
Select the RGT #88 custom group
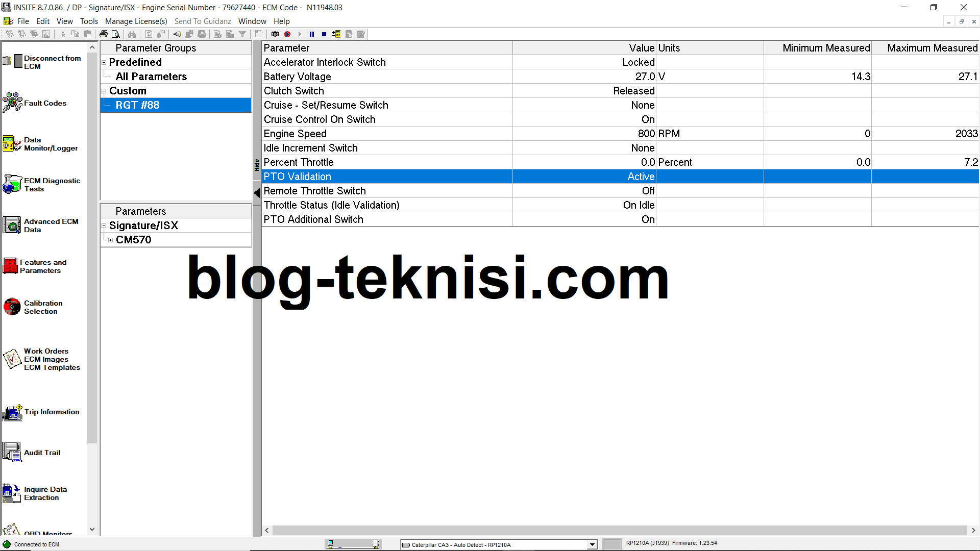[x=138, y=105]
